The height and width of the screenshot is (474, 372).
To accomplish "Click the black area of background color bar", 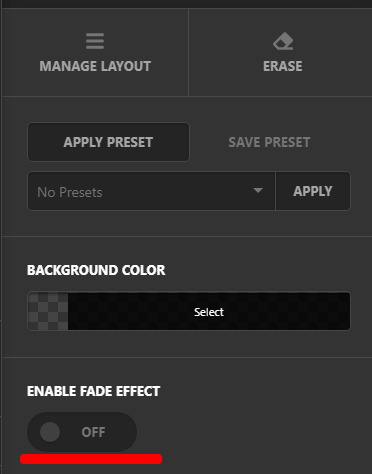I will (x=209, y=311).
